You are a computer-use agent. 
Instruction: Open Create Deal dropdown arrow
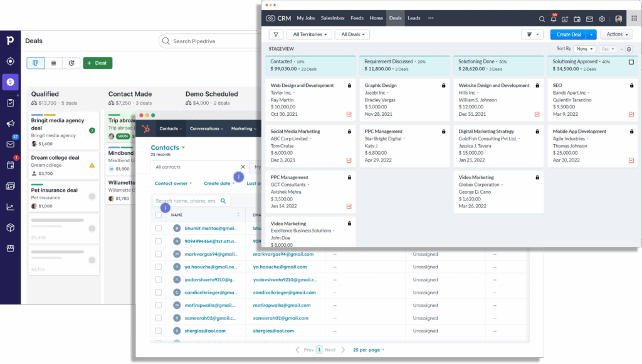pos(591,34)
